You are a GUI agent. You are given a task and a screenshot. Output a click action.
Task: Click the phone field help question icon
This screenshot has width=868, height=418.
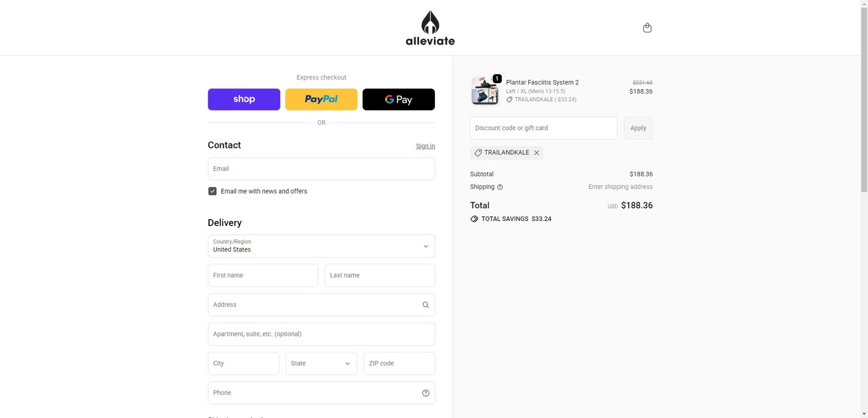(425, 393)
